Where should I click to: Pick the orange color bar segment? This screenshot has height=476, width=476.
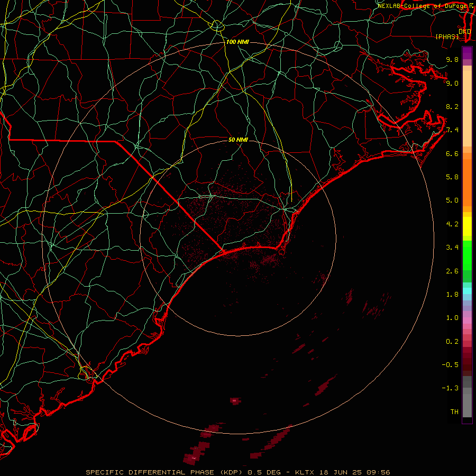pos(467,183)
